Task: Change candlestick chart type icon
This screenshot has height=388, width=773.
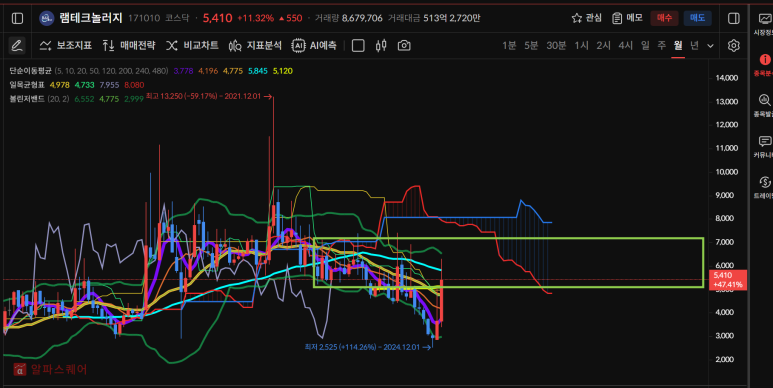Action: [x=381, y=45]
